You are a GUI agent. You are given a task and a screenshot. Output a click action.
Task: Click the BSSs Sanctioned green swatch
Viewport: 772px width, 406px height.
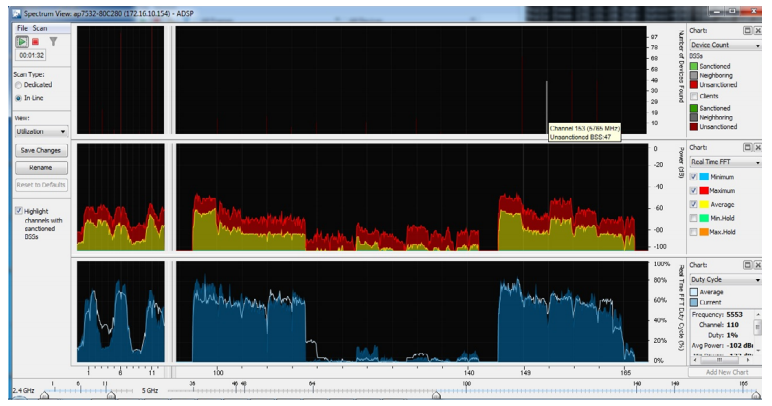(694, 66)
